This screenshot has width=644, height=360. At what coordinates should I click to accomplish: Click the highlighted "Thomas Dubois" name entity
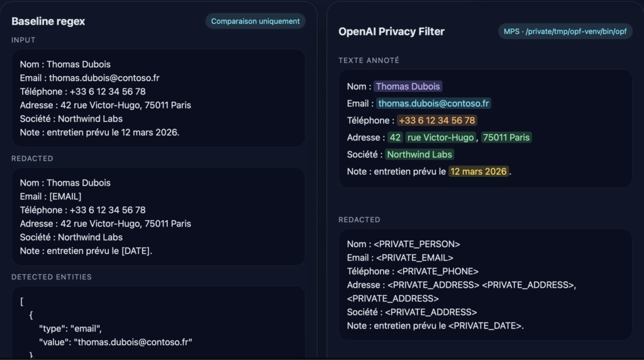click(x=408, y=86)
